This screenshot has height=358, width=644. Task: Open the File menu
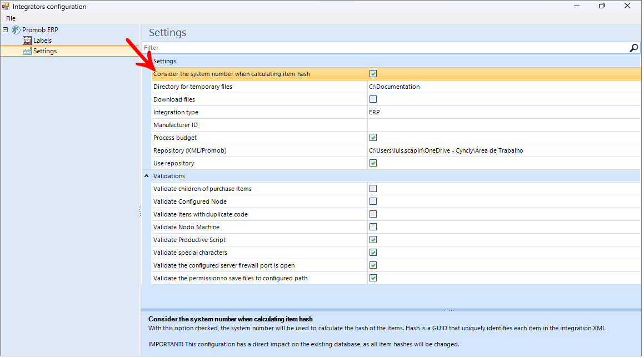pos(11,18)
